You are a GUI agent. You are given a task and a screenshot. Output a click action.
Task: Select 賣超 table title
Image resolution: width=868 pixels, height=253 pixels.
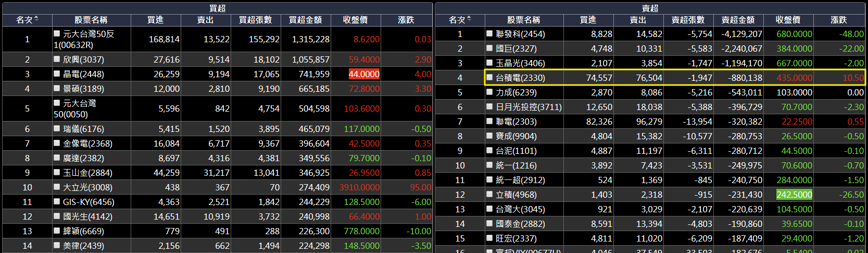pyautogui.click(x=650, y=8)
